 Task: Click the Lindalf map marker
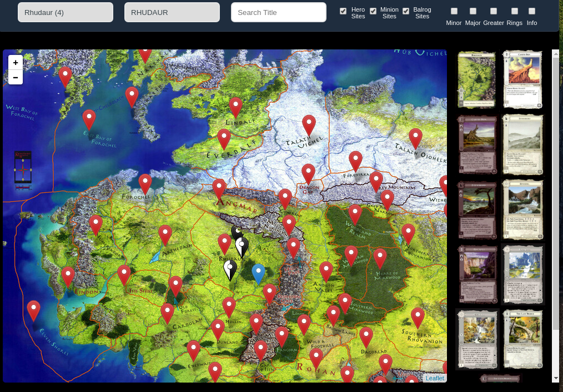pyautogui.click(x=235, y=107)
